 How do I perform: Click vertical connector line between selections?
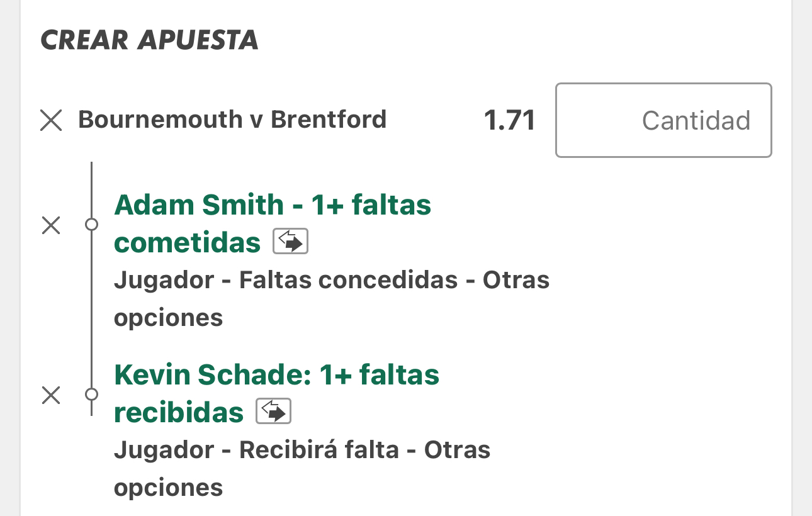pyautogui.click(x=92, y=310)
